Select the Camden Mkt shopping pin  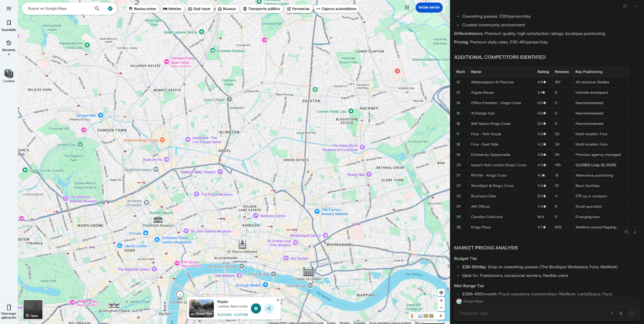(100, 115)
